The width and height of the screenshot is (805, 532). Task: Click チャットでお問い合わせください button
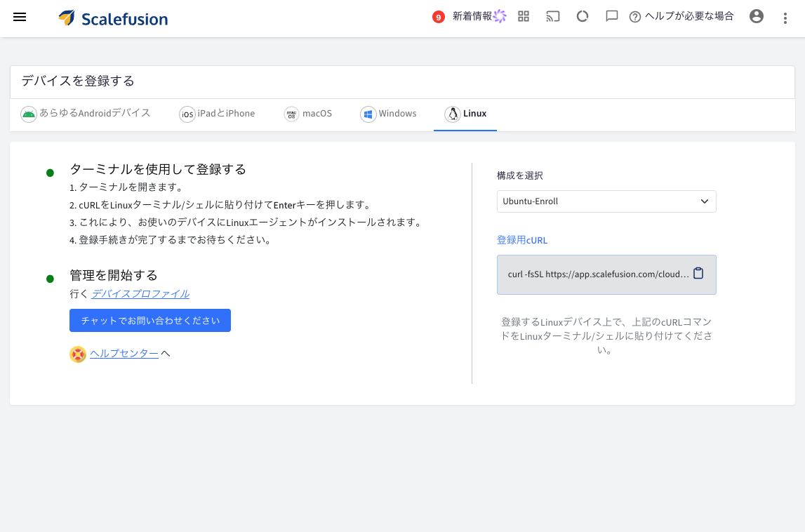point(150,321)
